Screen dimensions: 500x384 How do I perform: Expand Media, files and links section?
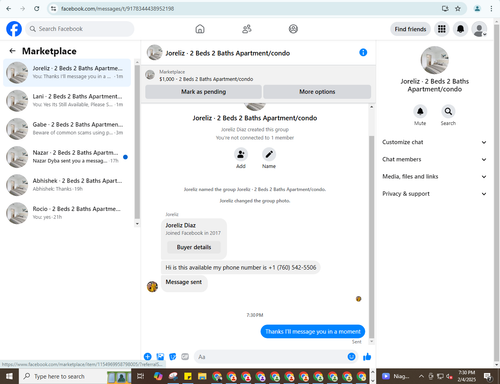[x=434, y=177]
